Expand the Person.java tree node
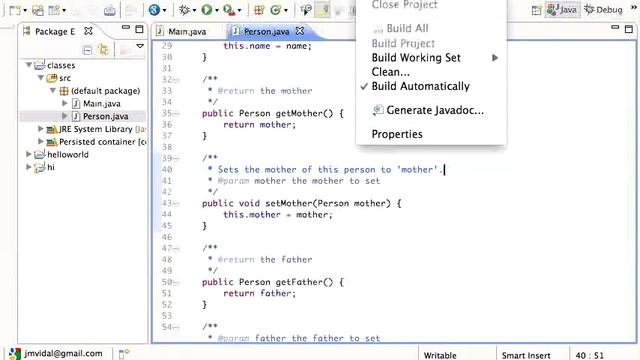640x360 pixels. pos(65,116)
